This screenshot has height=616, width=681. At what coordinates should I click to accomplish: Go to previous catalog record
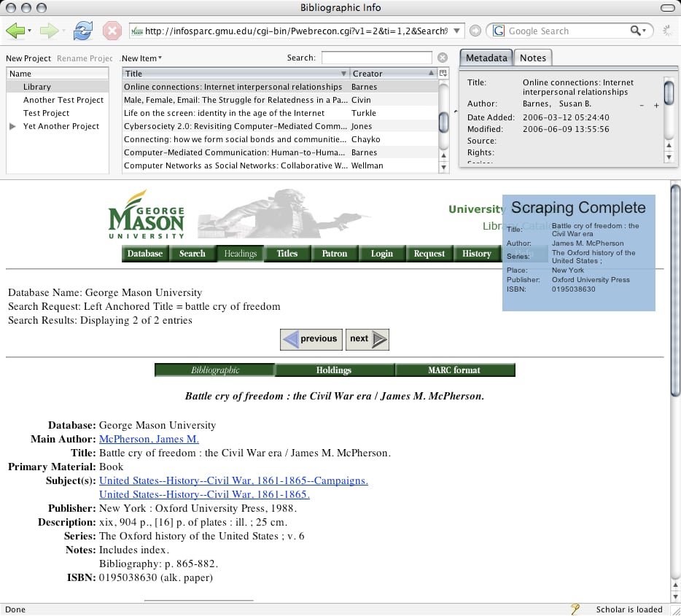(311, 339)
